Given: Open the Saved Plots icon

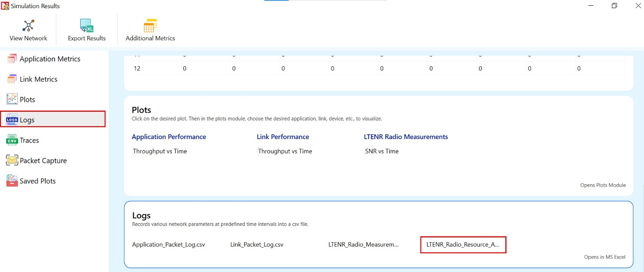Looking at the screenshot, I should click(12, 181).
